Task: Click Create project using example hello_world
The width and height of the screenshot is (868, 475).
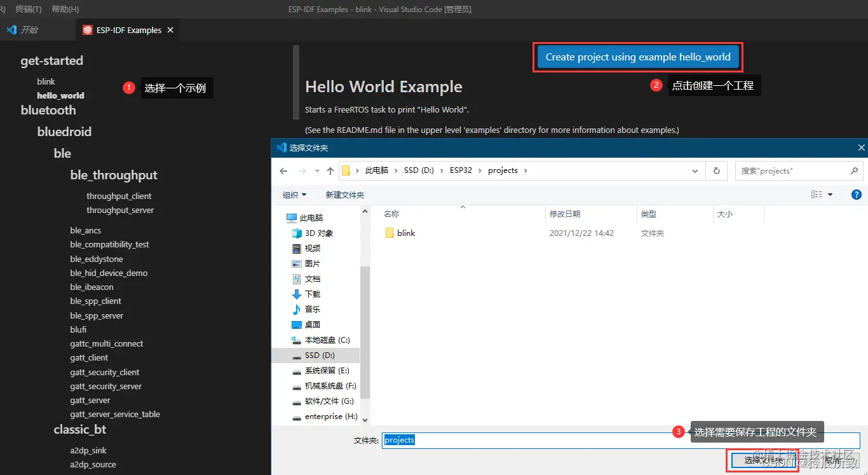Action: pyautogui.click(x=638, y=57)
